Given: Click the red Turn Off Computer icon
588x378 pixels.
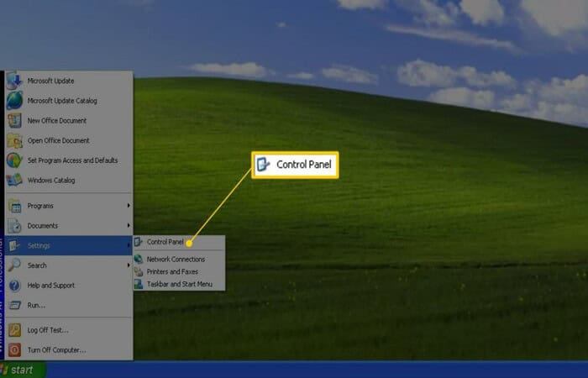Looking at the screenshot, I should coord(14,350).
